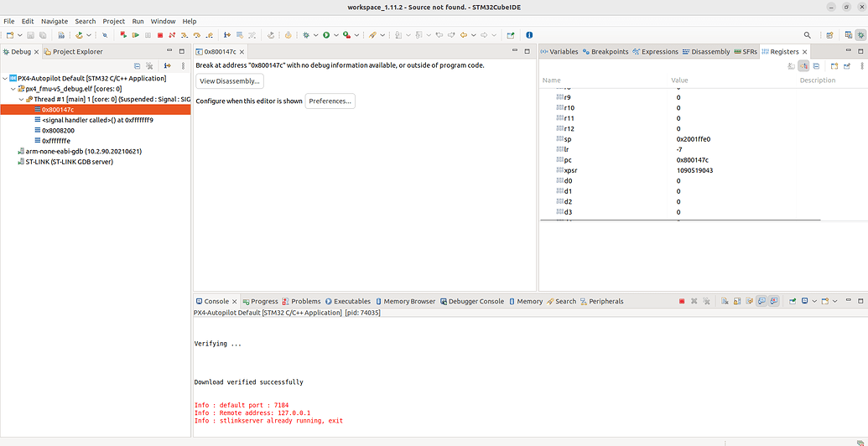This screenshot has width=868, height=446.
Task: Toggle the highlighted logical structure icon in Registers view
Action: point(803,66)
